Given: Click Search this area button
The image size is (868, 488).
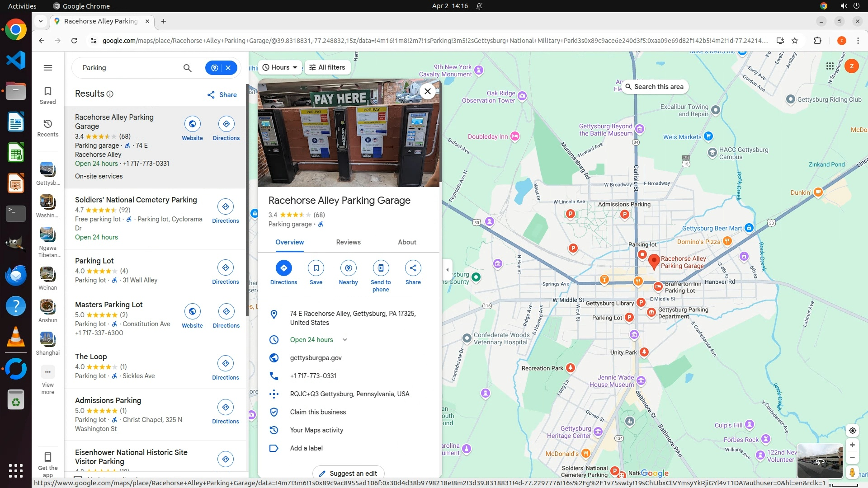Looking at the screenshot, I should (654, 87).
